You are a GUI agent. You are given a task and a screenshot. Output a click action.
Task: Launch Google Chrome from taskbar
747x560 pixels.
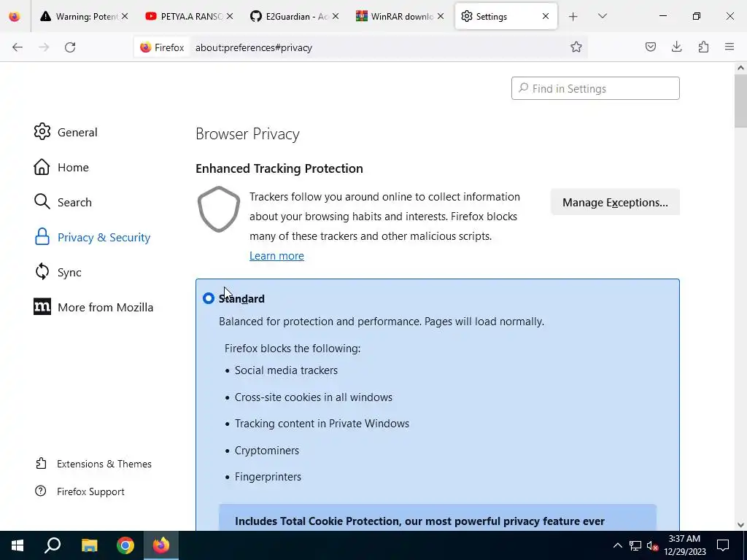tap(125, 545)
